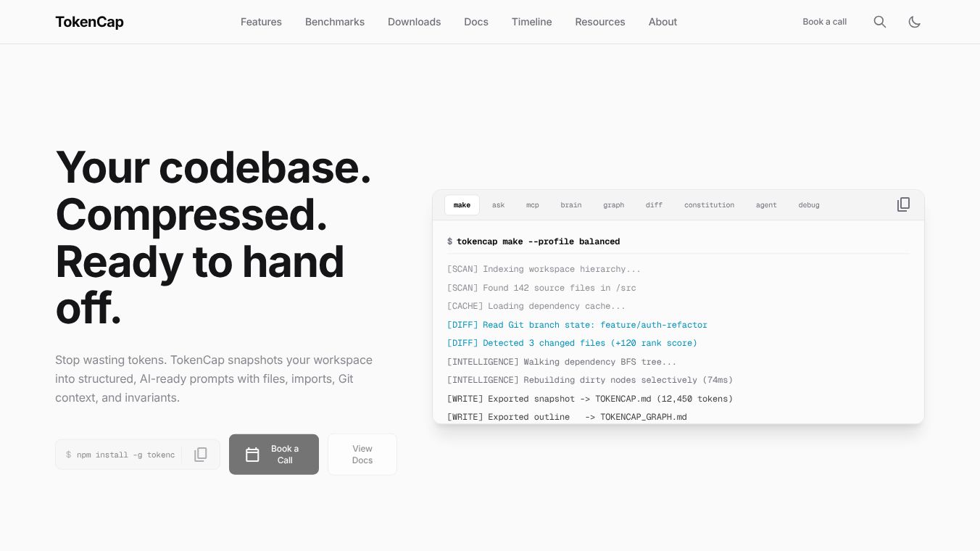This screenshot has width=980, height=551.
Task: Click the Found 142 source files line
Action: click(x=541, y=288)
